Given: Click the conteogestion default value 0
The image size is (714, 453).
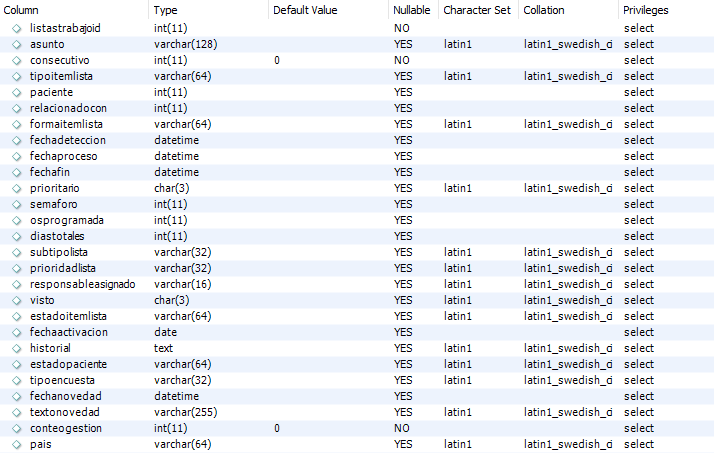Looking at the screenshot, I should click(x=277, y=428).
